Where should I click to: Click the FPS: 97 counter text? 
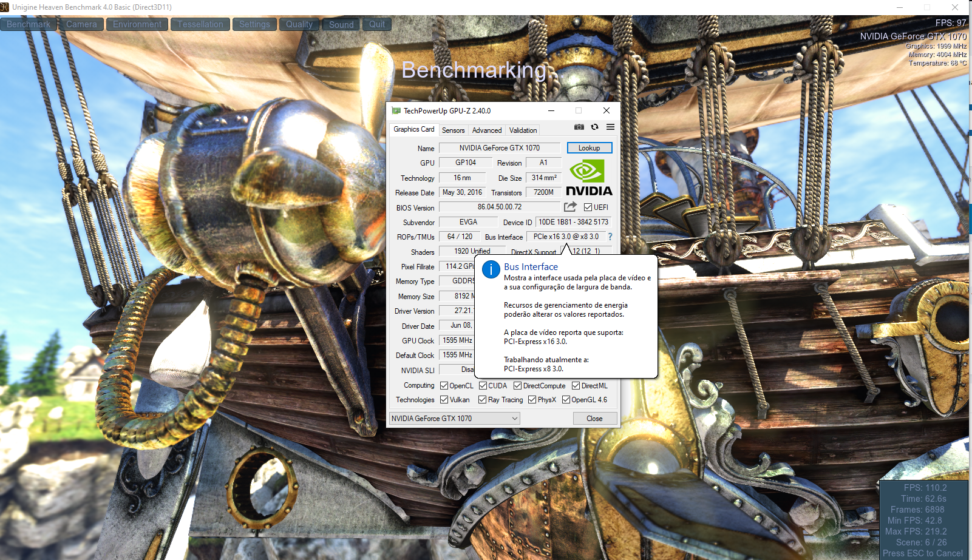950,23
